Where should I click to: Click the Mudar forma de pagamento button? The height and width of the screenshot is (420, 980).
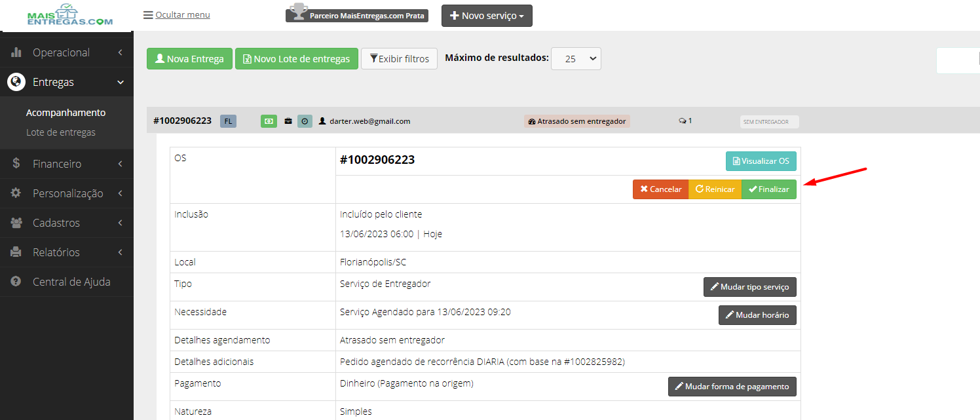(x=732, y=387)
